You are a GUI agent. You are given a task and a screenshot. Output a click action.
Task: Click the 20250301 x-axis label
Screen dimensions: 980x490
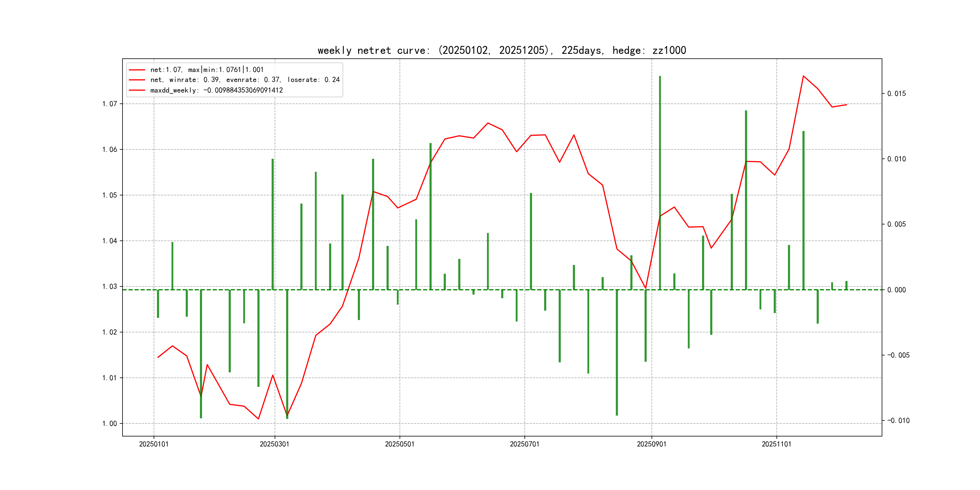(274, 444)
